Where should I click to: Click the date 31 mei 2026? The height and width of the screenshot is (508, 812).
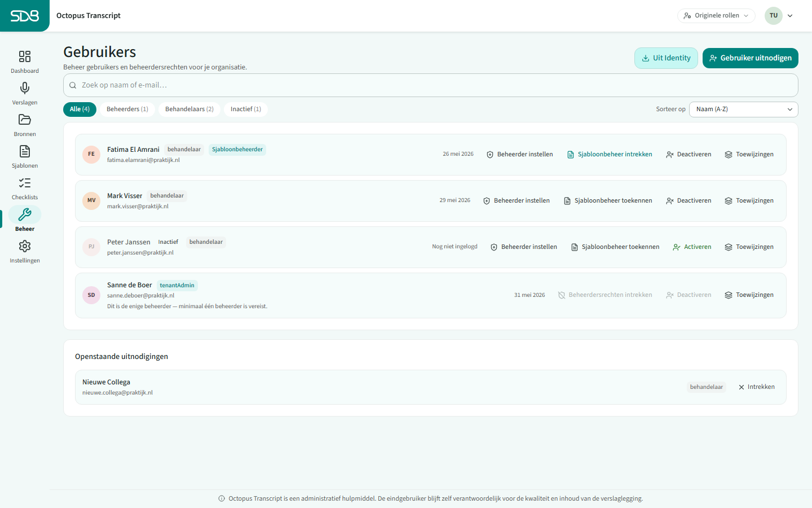pos(529,295)
